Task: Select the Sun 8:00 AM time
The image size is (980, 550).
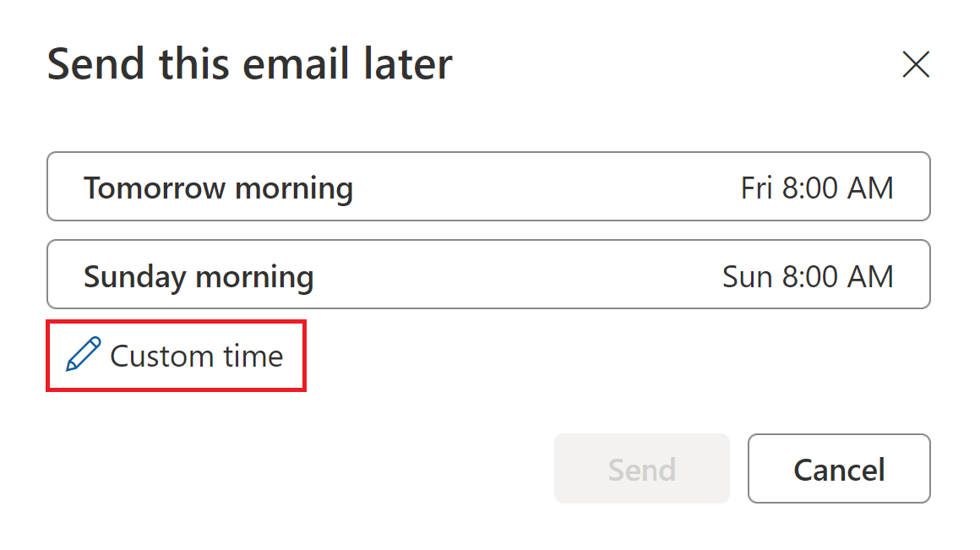Action: [808, 276]
